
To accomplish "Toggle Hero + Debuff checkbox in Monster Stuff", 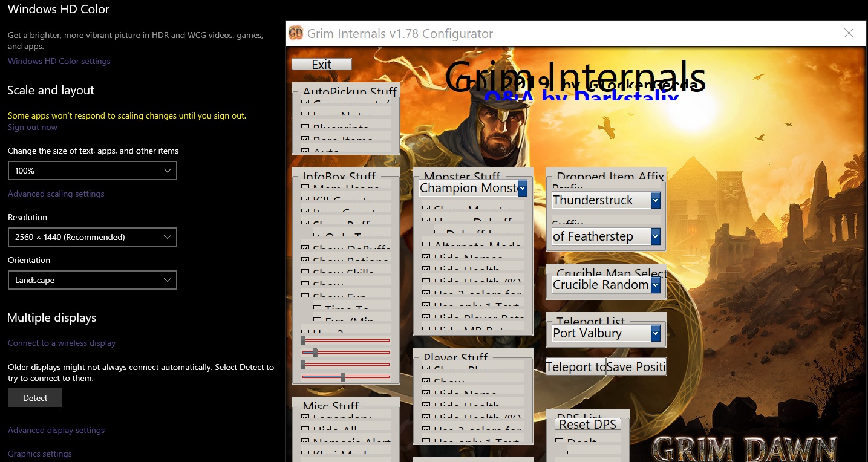I will (x=426, y=221).
